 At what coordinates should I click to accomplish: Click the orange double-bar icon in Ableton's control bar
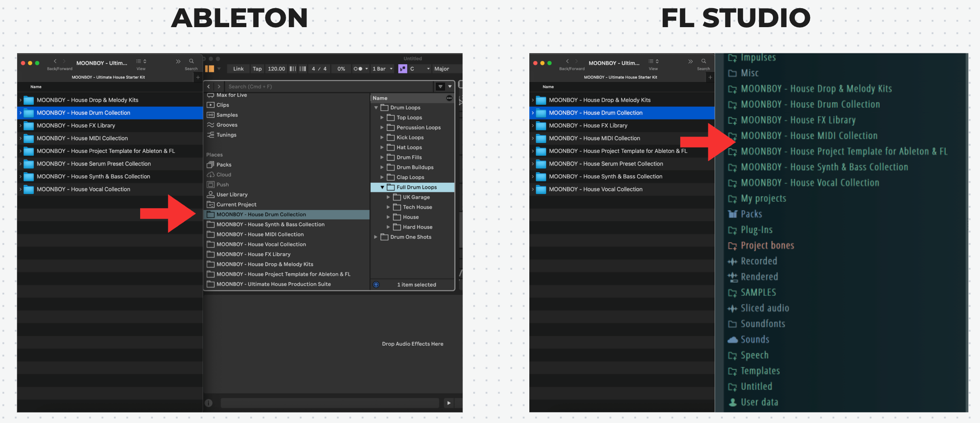point(210,69)
